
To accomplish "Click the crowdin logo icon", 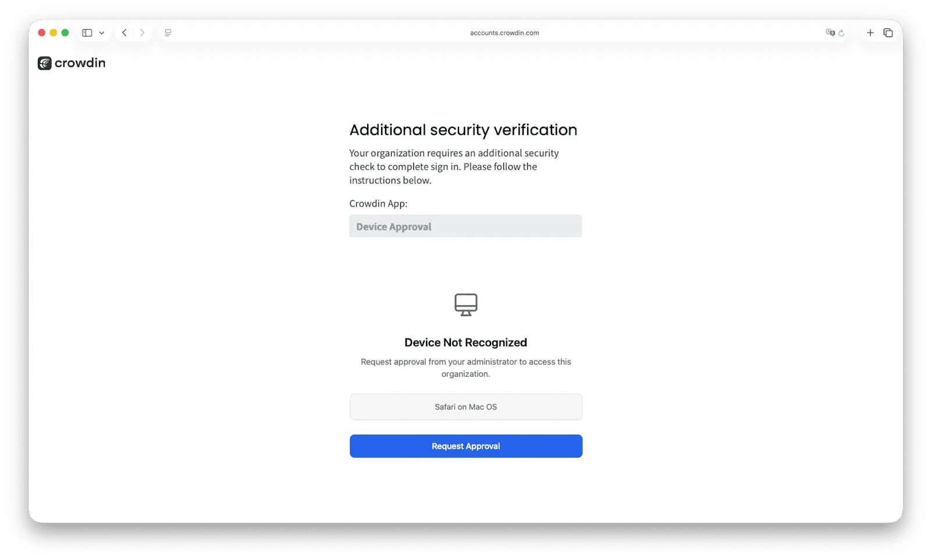I will [44, 63].
